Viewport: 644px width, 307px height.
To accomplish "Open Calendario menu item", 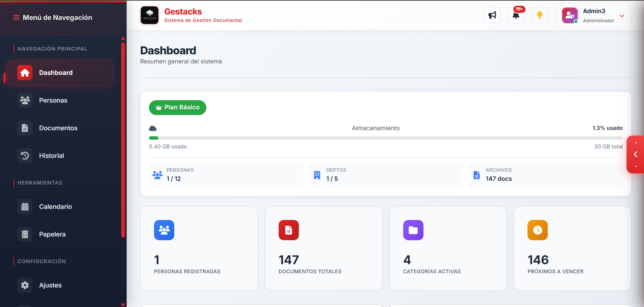I will click(60, 206).
